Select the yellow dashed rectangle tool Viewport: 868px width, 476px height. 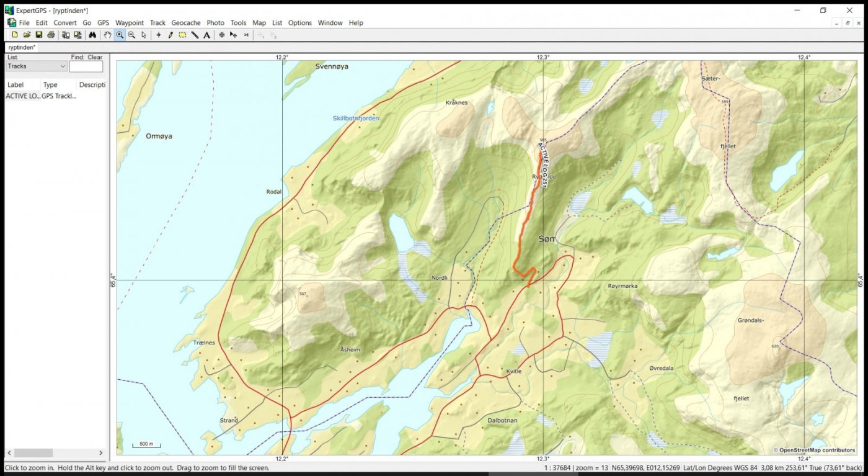point(182,35)
